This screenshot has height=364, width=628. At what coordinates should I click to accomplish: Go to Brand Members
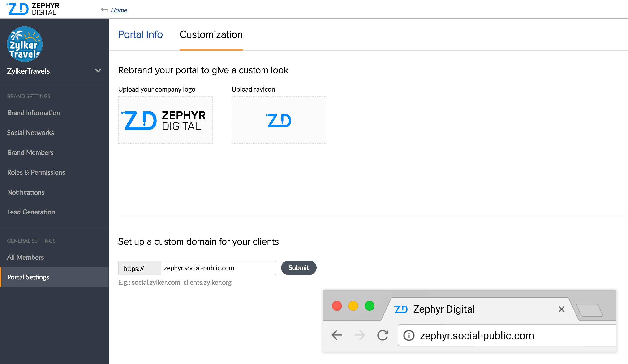coord(30,152)
